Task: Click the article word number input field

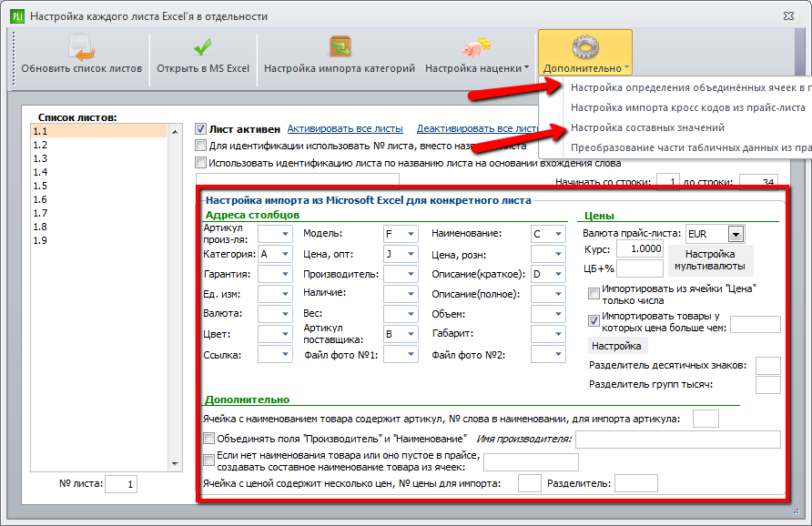Action: 705,419
